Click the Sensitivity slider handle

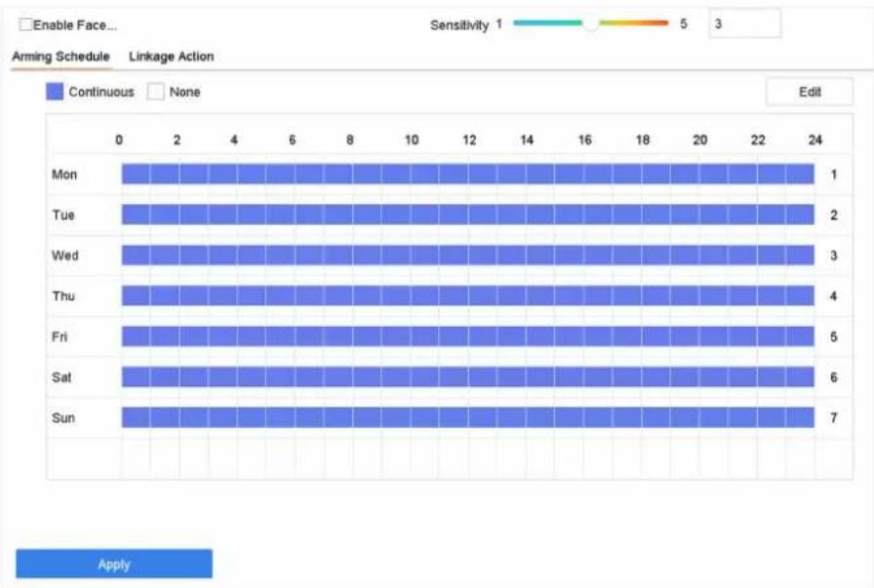[x=591, y=23]
